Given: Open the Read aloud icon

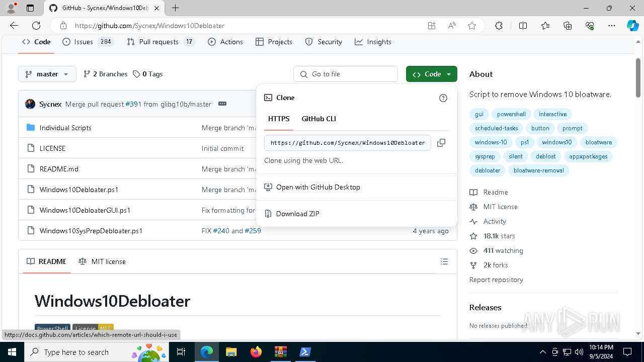Looking at the screenshot, I should 452,26.
